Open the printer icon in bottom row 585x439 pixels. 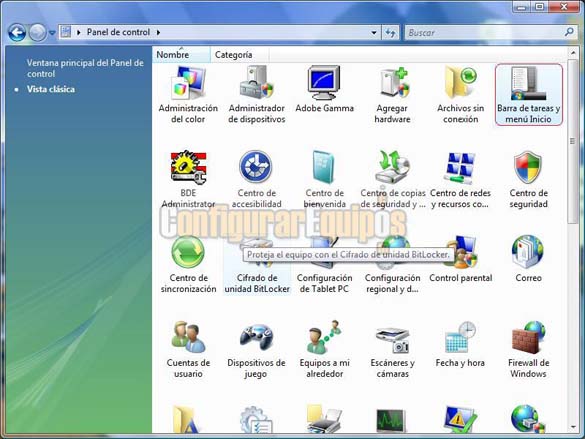tap(324, 419)
